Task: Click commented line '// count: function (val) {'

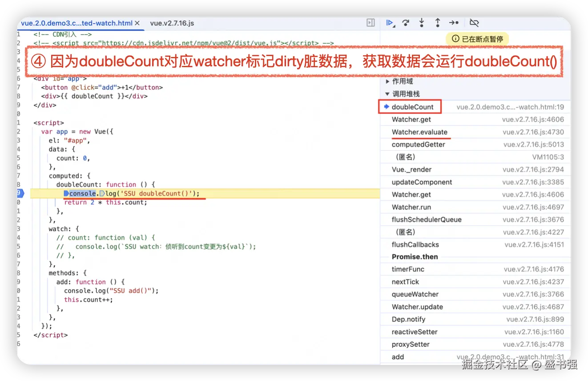Action: tap(105, 238)
